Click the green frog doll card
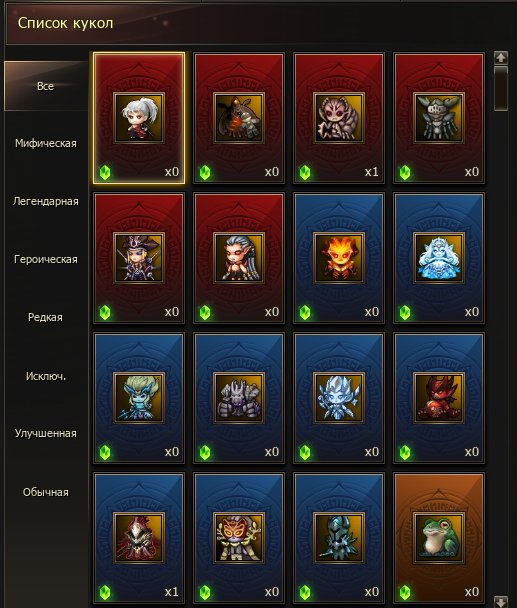517x608 pixels. (439, 538)
